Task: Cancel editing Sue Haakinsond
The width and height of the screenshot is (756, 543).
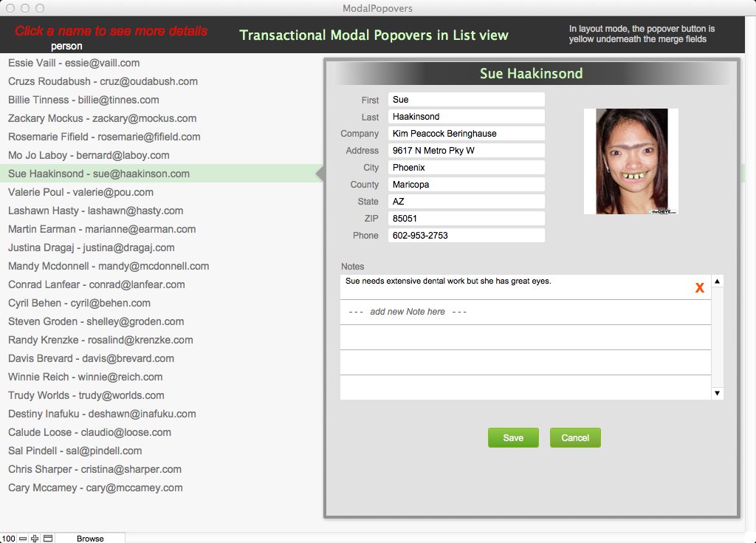Action: coord(575,438)
